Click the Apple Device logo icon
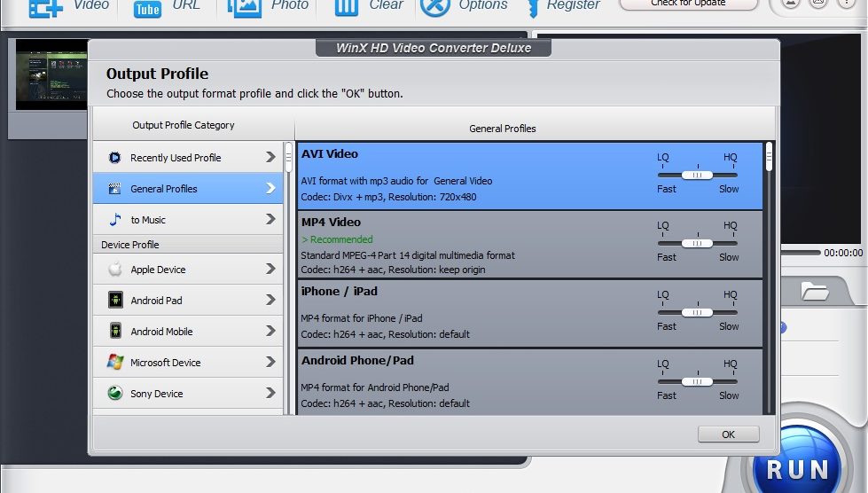868x493 pixels. [115, 270]
